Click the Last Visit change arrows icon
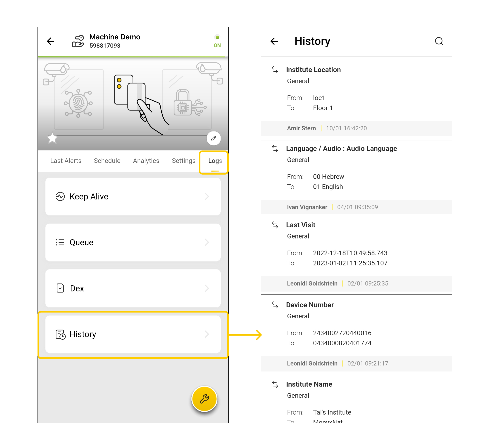The width and height of the screenshot is (488, 448). tap(275, 225)
